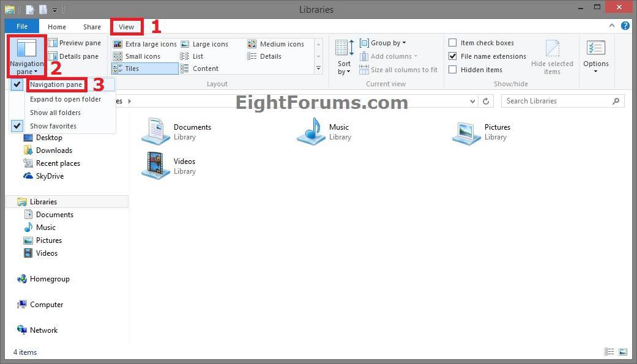Enable the Item check boxes option
This screenshot has width=637, height=364.
pos(453,42)
